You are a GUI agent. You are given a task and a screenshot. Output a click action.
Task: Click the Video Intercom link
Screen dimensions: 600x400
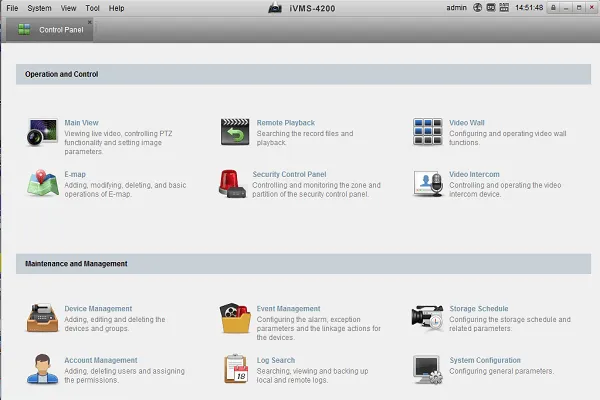(474, 175)
